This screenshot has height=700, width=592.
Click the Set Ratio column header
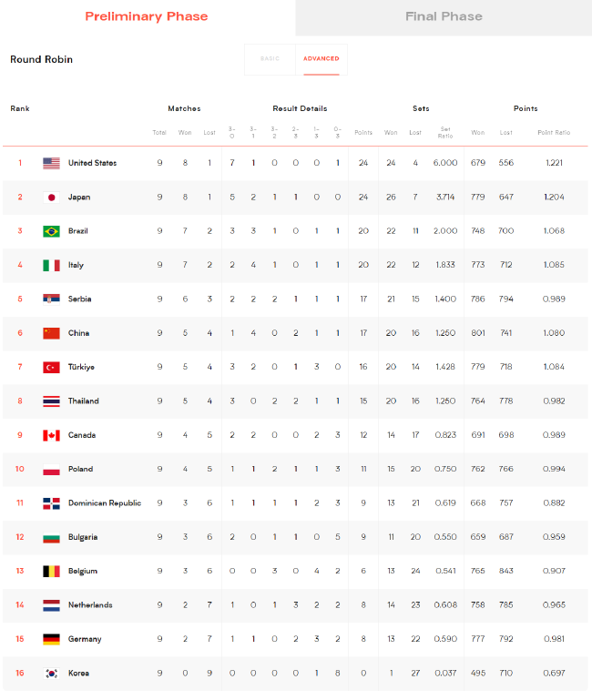click(445, 133)
